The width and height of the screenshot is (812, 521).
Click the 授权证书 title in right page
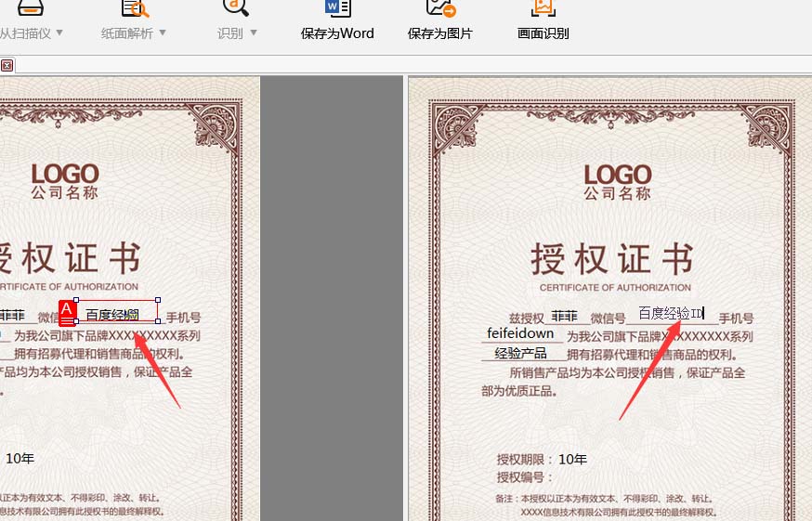pyautogui.click(x=612, y=259)
